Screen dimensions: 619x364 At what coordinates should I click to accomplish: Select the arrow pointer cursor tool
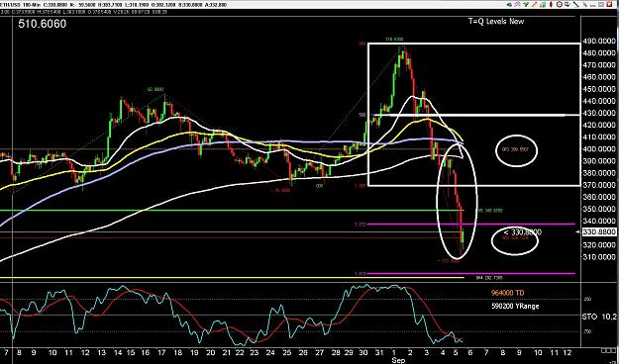point(585,5)
